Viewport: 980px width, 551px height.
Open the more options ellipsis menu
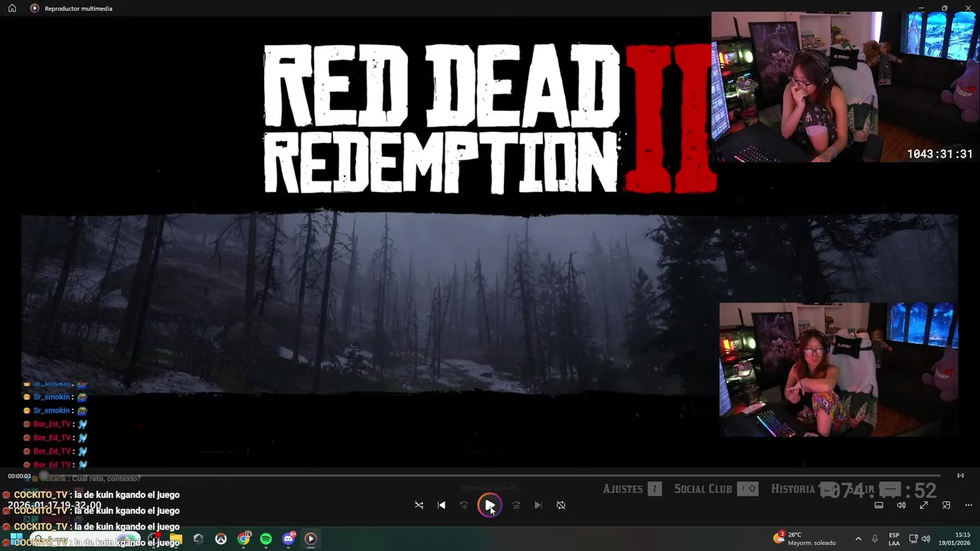969,505
